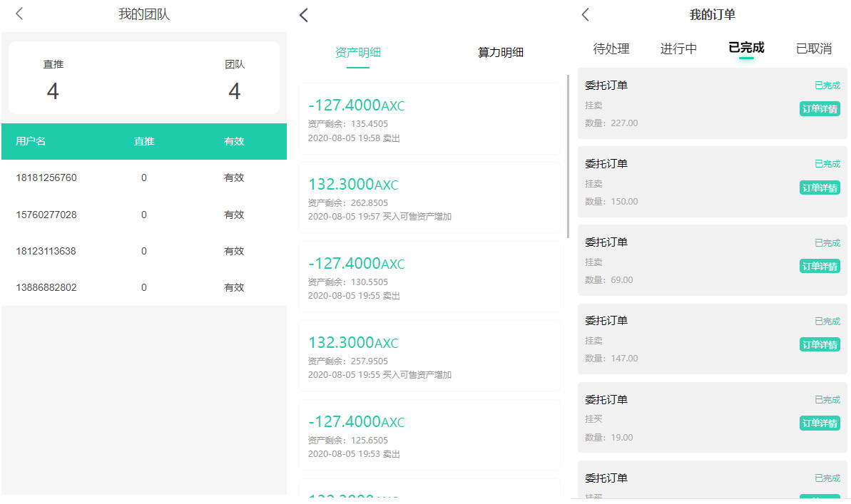Select user 13886882802 row
The image size is (851, 504).
pos(144,287)
